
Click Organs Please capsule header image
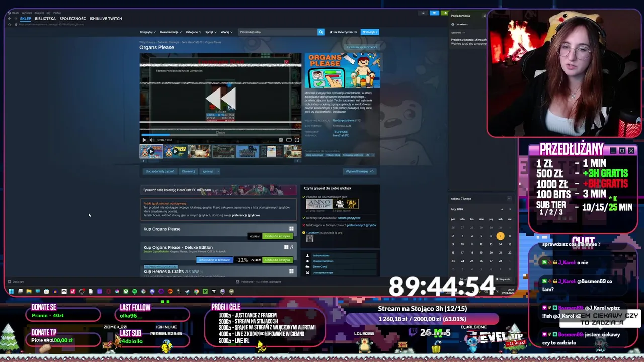pos(342,71)
